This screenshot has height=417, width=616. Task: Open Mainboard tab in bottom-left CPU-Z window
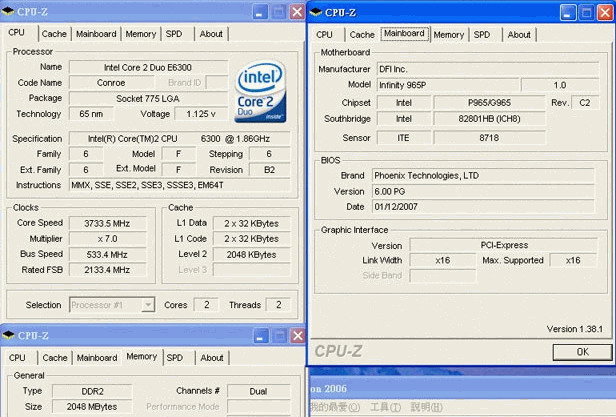pyautogui.click(x=97, y=358)
